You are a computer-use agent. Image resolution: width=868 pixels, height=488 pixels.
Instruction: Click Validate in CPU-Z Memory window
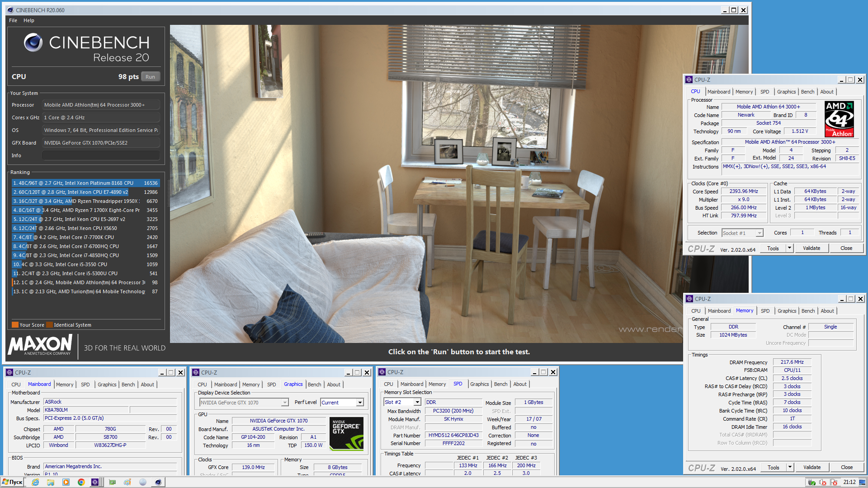(812, 467)
